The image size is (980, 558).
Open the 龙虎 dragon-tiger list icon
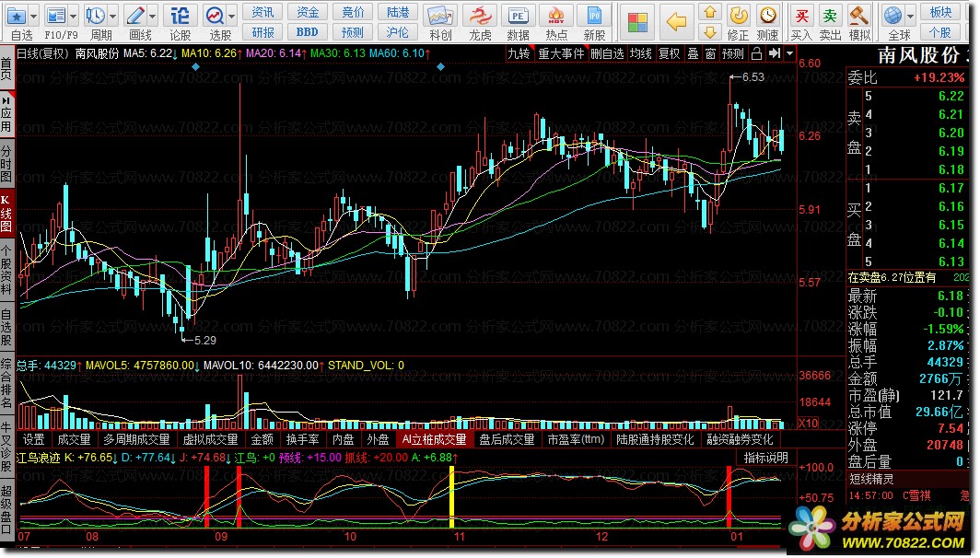pyautogui.click(x=480, y=16)
